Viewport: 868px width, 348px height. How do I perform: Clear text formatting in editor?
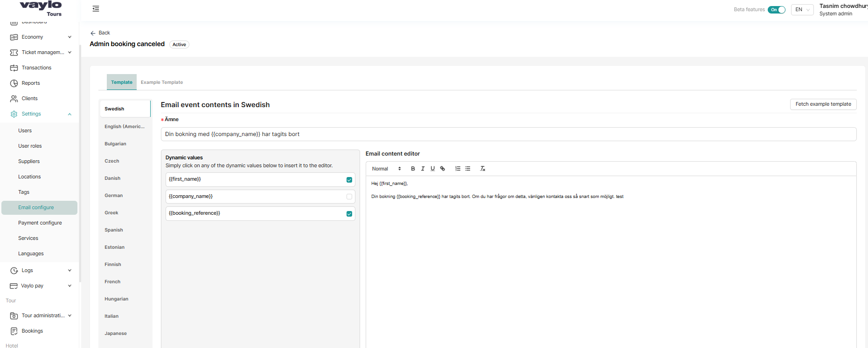tap(483, 169)
